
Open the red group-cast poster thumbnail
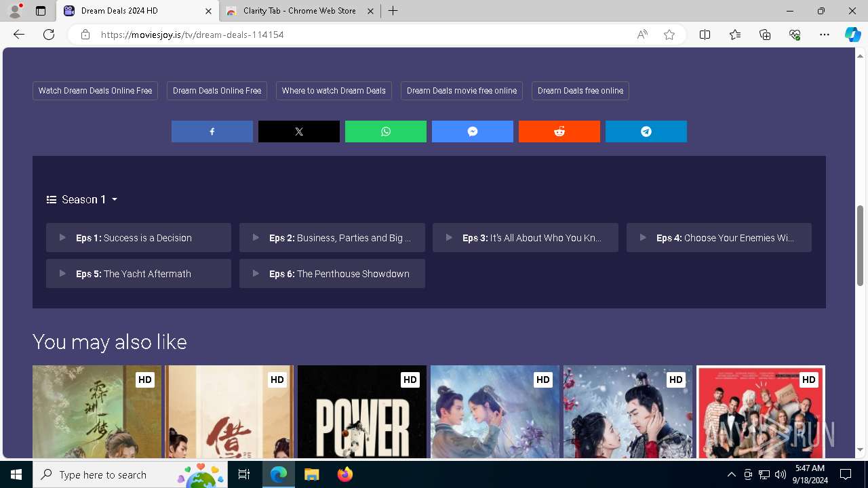(x=761, y=412)
